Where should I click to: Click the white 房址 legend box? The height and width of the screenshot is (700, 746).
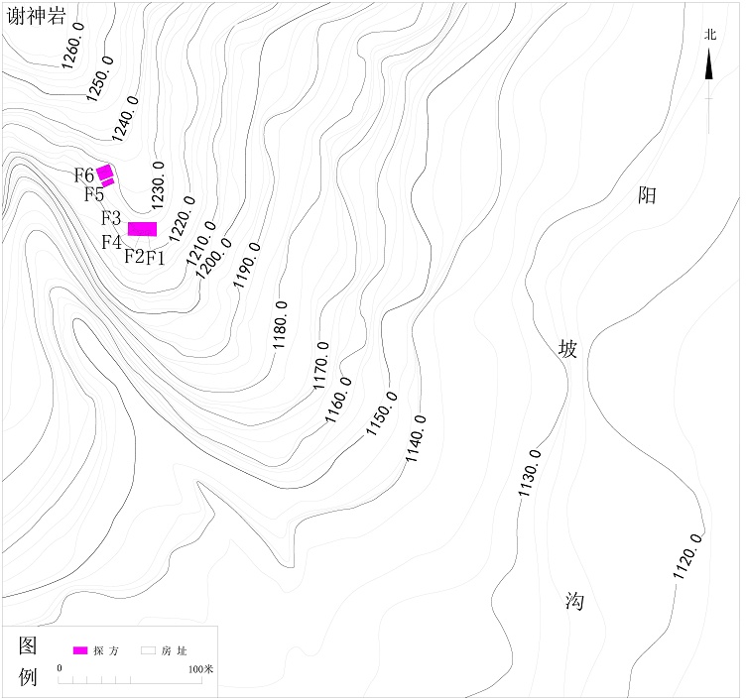point(150,650)
